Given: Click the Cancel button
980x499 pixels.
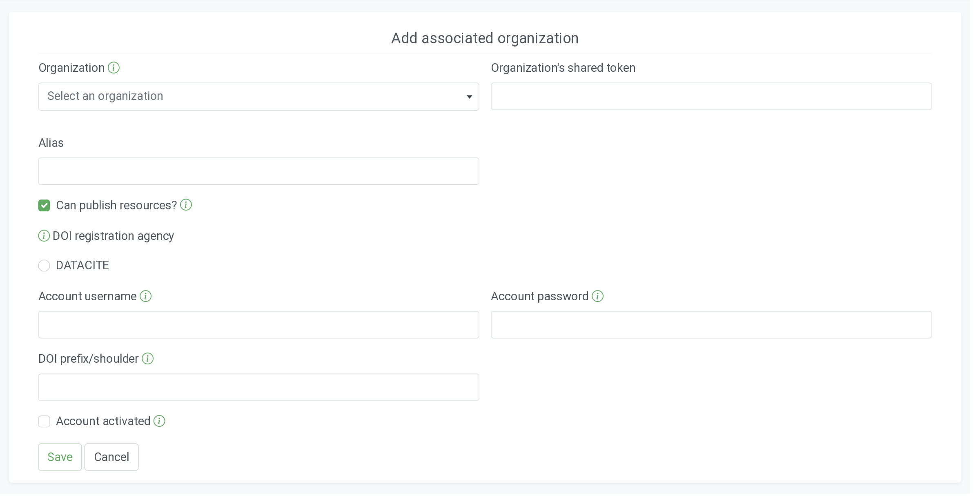Looking at the screenshot, I should pos(111,457).
